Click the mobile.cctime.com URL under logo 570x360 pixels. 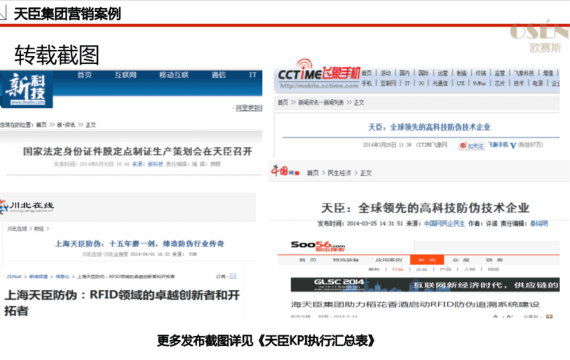point(319,86)
